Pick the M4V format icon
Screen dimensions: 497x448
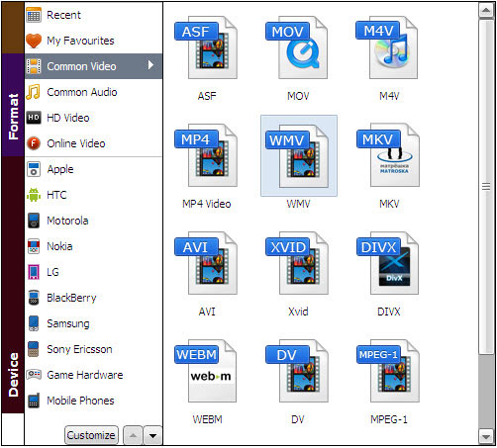[387, 47]
